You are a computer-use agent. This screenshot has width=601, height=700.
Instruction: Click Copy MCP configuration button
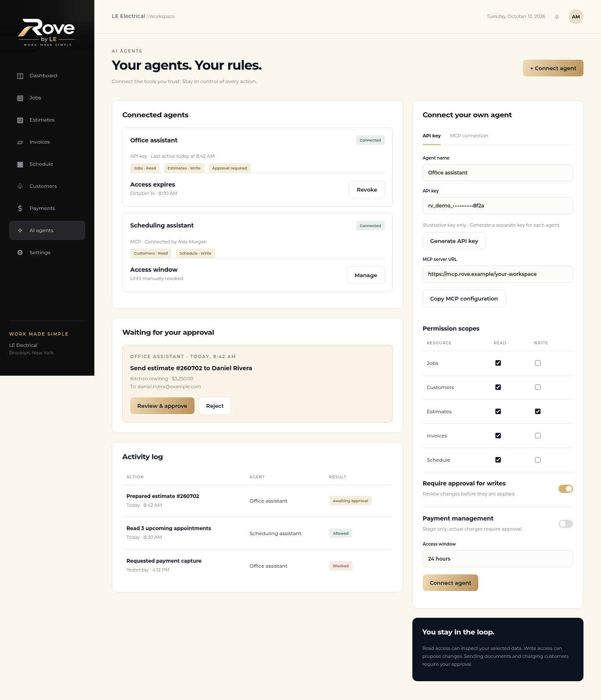464,298
